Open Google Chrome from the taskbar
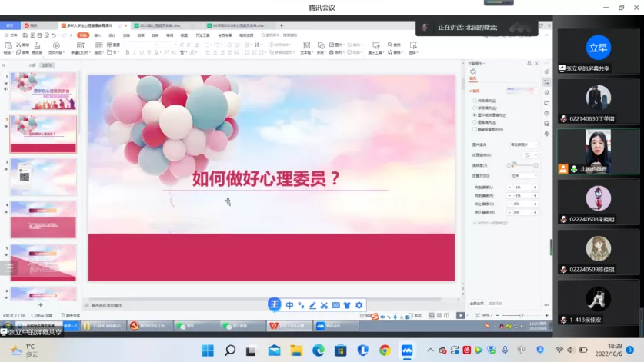Image resolution: width=644 pixels, height=362 pixels. coord(385,350)
